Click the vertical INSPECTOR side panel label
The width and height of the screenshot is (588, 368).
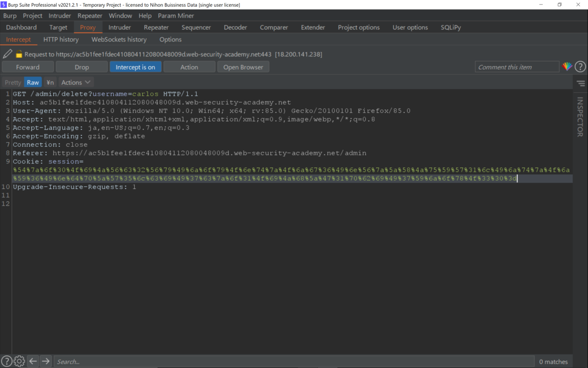pos(580,117)
